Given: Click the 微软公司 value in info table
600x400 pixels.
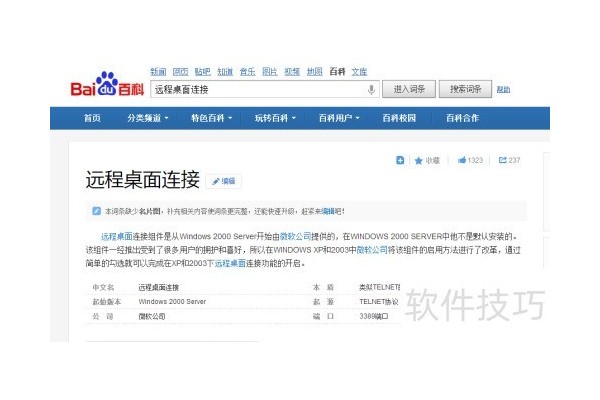Looking at the screenshot, I should 152,316.
